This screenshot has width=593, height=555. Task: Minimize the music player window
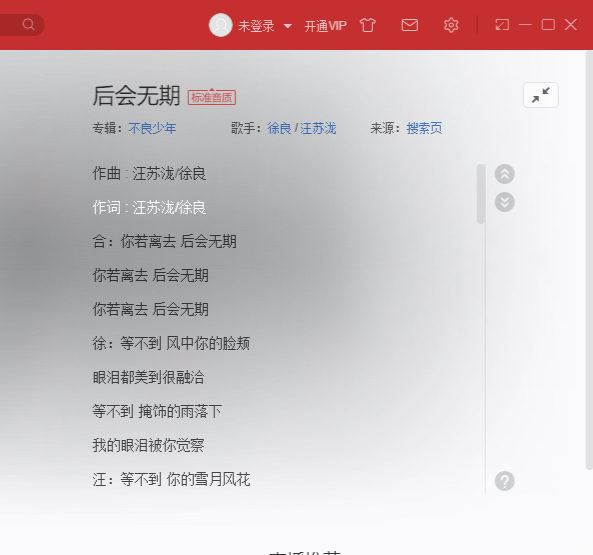click(525, 25)
